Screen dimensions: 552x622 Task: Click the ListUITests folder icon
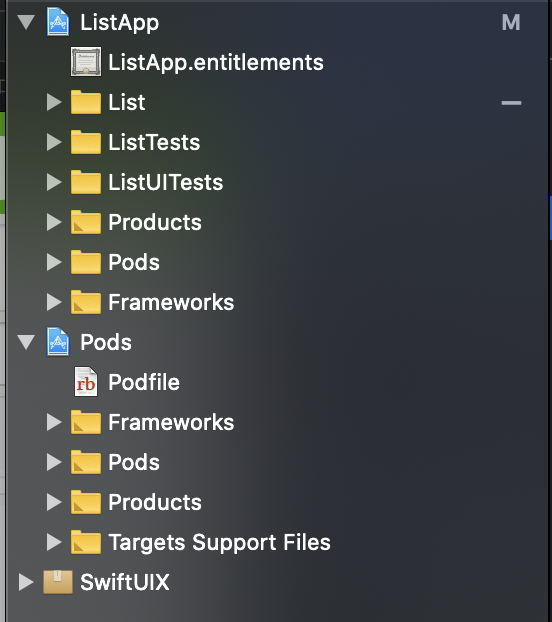(x=86, y=182)
